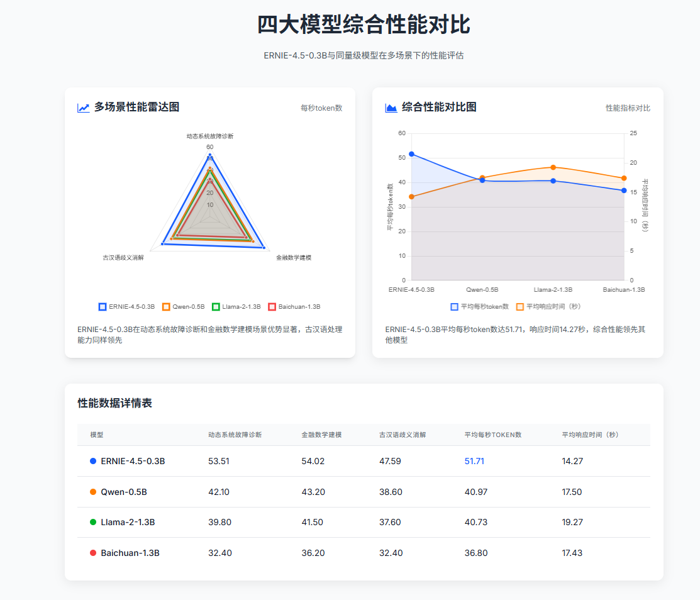Click the radar chart line icon
This screenshot has height=600, width=700.
(x=83, y=108)
